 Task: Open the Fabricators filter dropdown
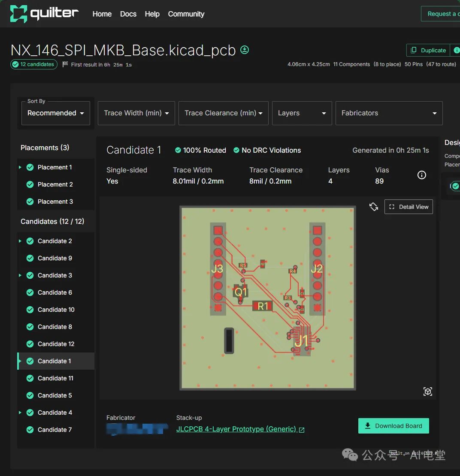[x=389, y=113]
